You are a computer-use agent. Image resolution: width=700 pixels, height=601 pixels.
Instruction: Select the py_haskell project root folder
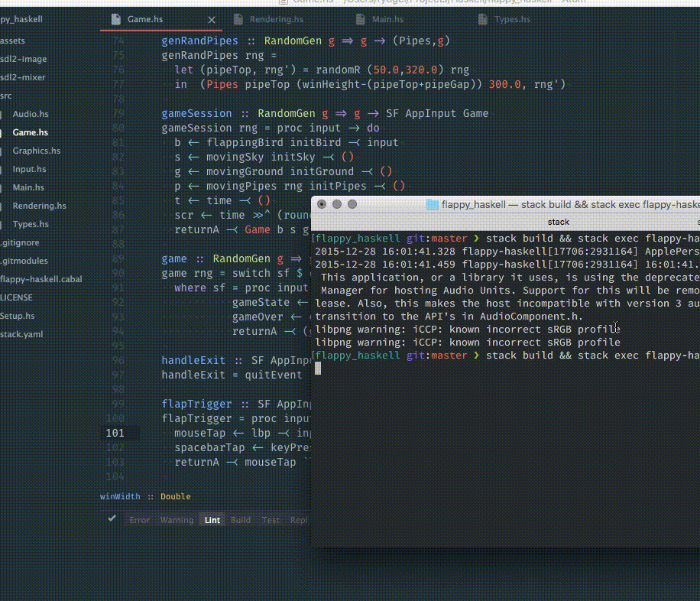point(21,19)
